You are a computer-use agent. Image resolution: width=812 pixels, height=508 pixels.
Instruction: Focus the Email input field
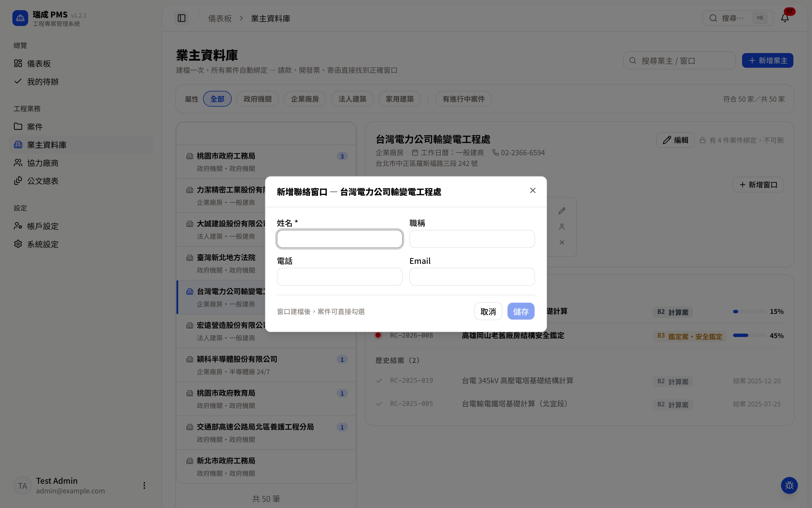pyautogui.click(x=472, y=277)
